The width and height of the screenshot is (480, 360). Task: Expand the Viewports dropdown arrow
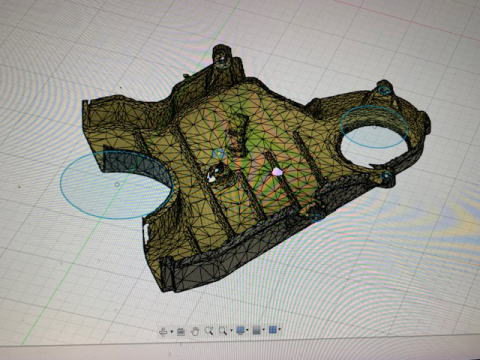pos(280,329)
